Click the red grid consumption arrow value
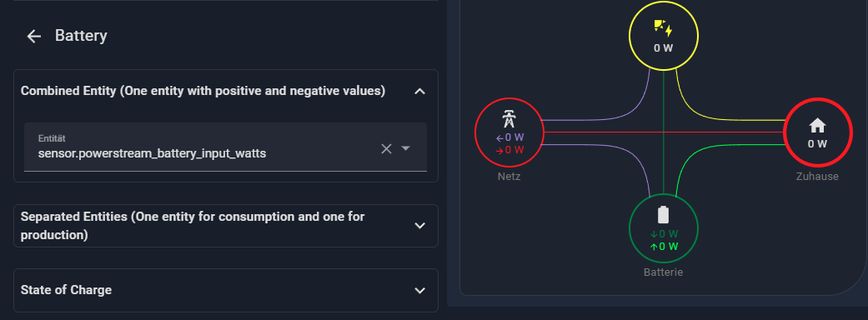 pyautogui.click(x=509, y=150)
